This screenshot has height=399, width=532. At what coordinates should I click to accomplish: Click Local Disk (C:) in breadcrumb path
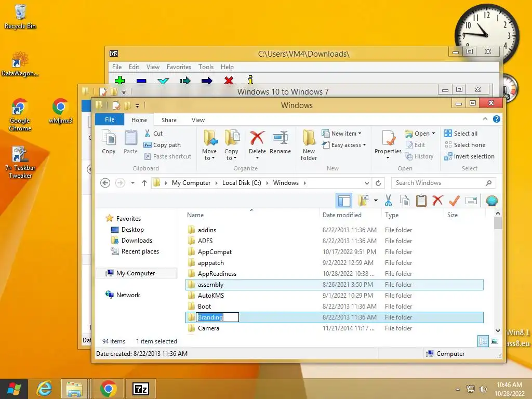pos(242,183)
